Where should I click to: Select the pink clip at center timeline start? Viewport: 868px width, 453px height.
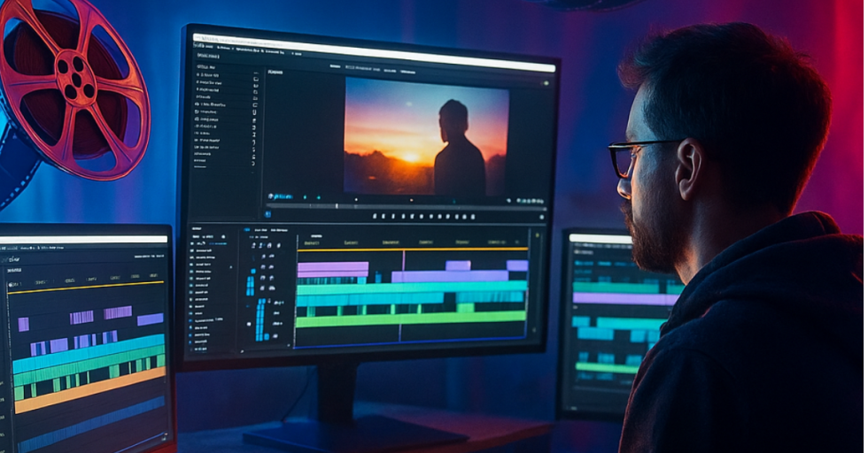tap(333, 269)
